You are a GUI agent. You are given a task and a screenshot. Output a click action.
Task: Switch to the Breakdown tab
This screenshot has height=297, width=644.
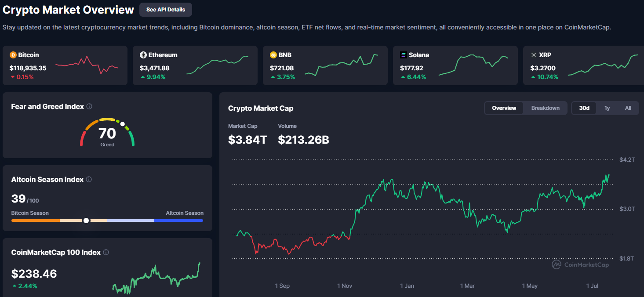(546, 108)
